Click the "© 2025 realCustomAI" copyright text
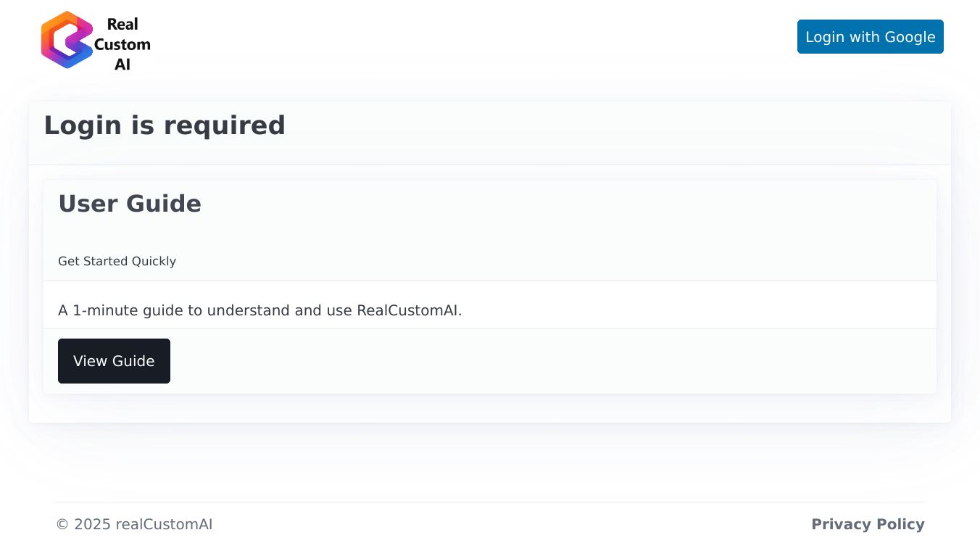 (x=134, y=524)
